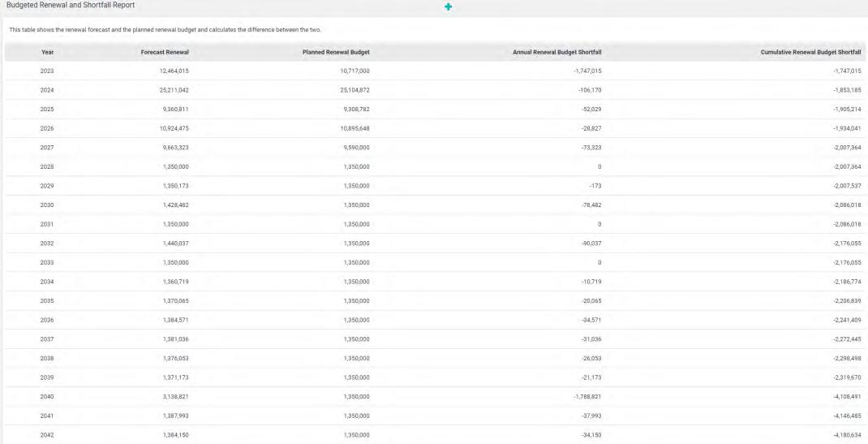
Task: Click forecast renewal value 25,211,042
Action: (174, 90)
